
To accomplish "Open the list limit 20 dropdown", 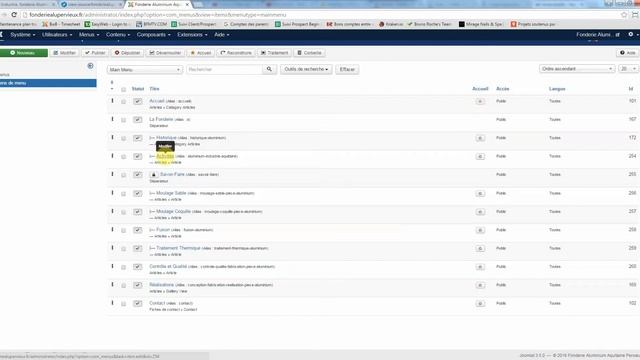I will tap(628, 69).
